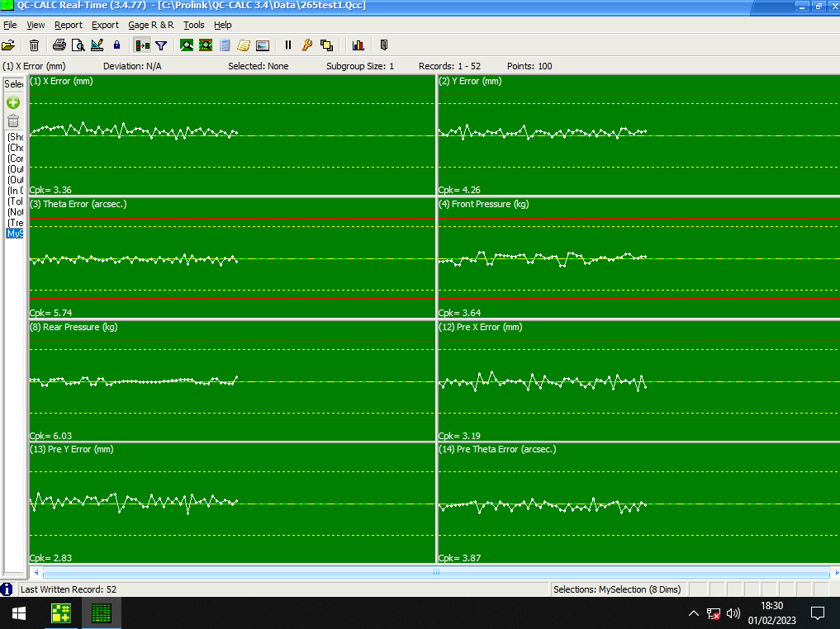The width and height of the screenshot is (840, 629).
Task: Click the speaker volume tray icon
Action: (733, 613)
